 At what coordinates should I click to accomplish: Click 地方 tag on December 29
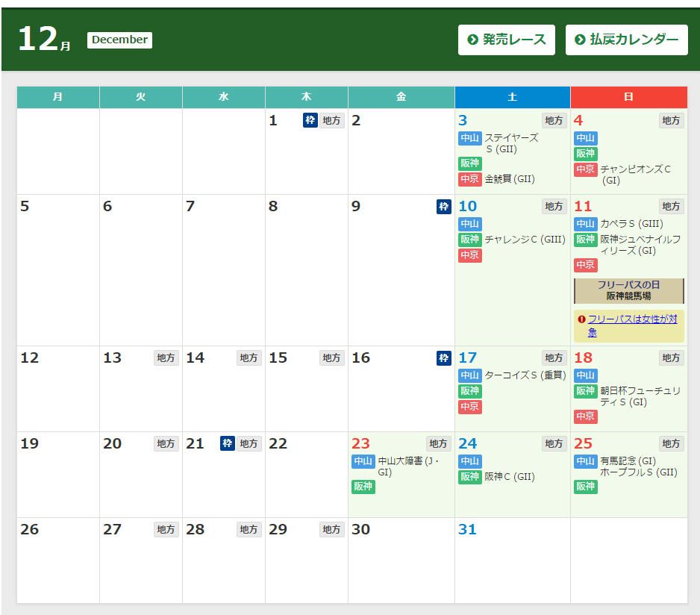(x=331, y=529)
